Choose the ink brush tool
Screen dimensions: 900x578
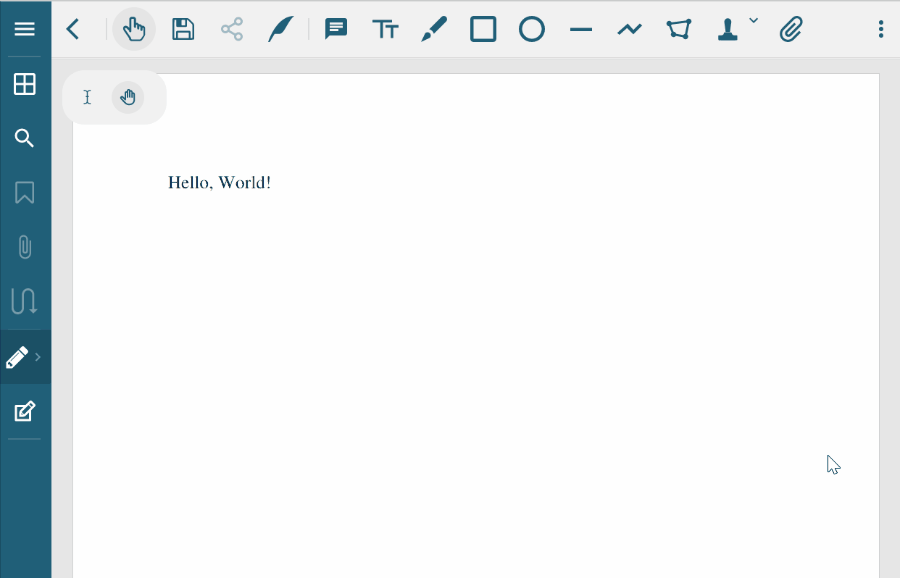pos(434,29)
